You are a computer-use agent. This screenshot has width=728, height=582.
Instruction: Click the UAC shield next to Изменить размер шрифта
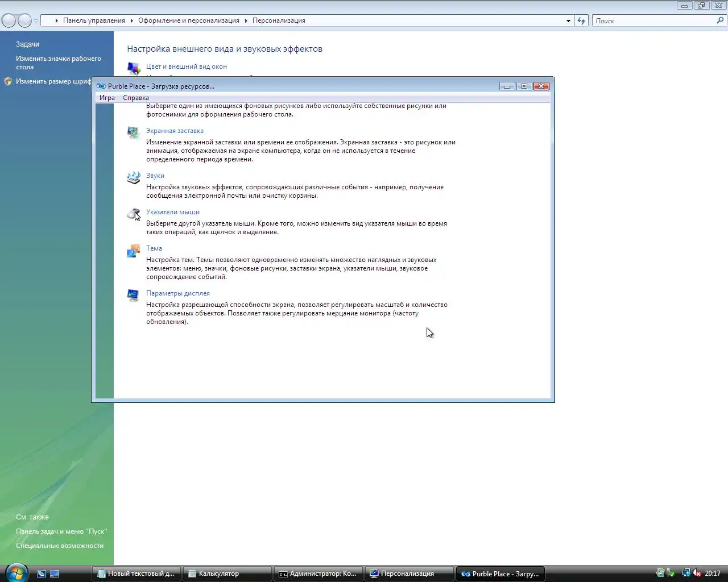[8, 81]
